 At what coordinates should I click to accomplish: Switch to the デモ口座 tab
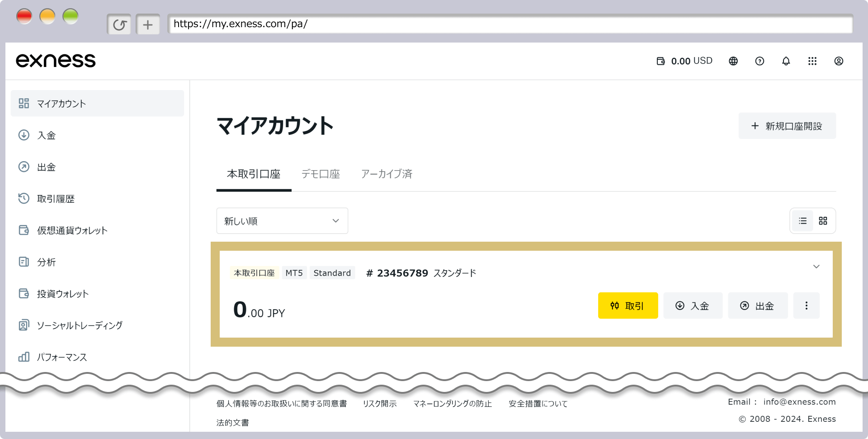pyautogui.click(x=321, y=174)
